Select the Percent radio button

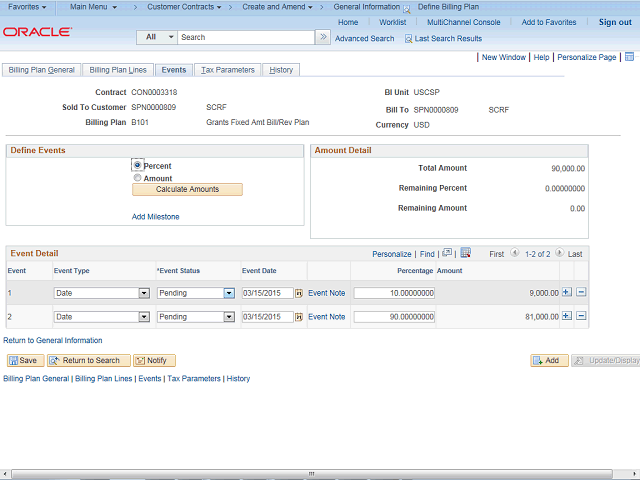click(138, 165)
